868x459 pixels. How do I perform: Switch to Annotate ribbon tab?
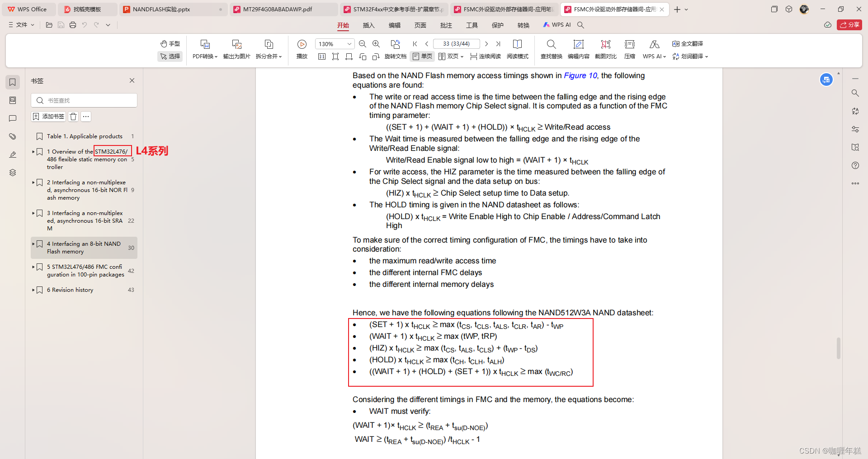pos(446,25)
